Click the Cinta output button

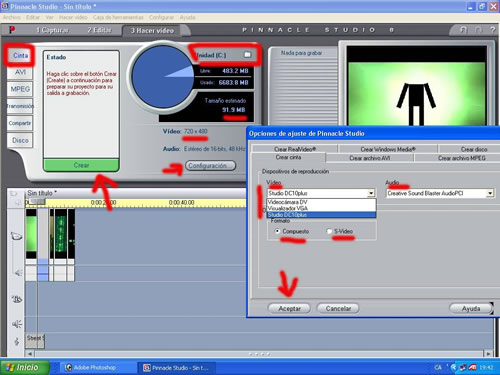point(20,55)
